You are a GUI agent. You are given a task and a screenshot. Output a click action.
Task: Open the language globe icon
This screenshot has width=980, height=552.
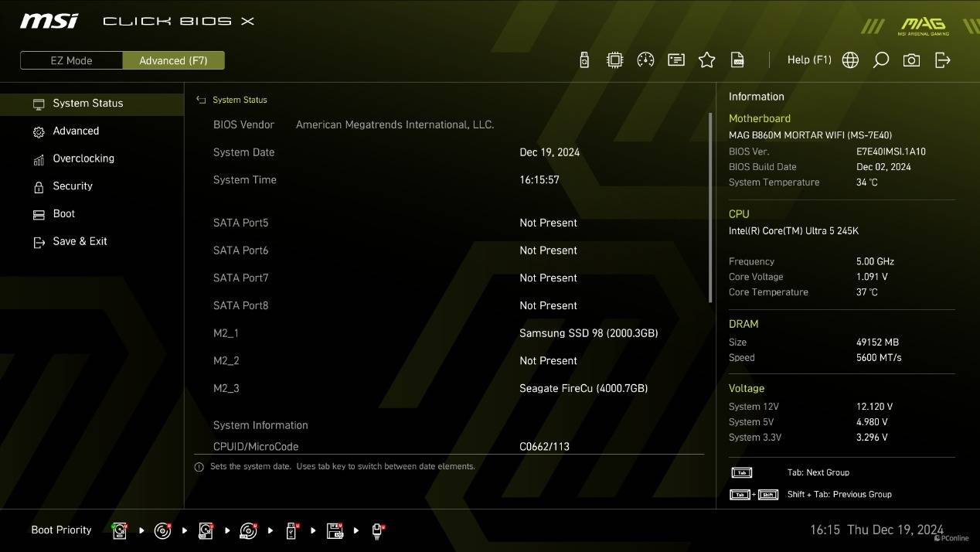pyautogui.click(x=850, y=60)
